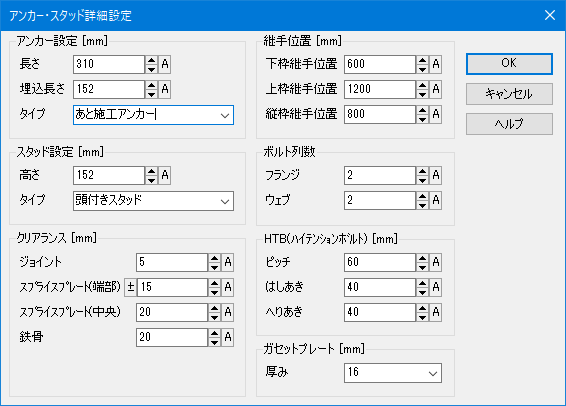Screen dimensions: 566x406
Task: Click the A button beside ピッチ field
Action: 436,262
